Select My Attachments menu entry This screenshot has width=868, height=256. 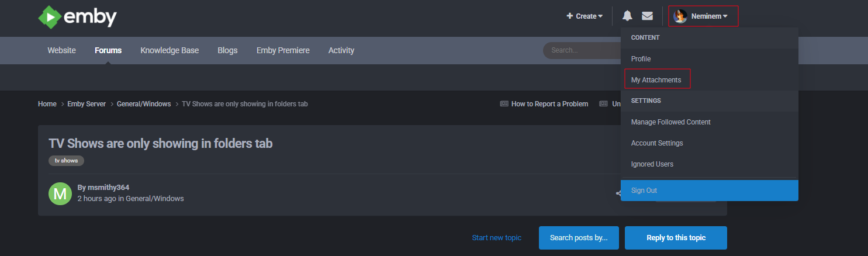coord(656,79)
